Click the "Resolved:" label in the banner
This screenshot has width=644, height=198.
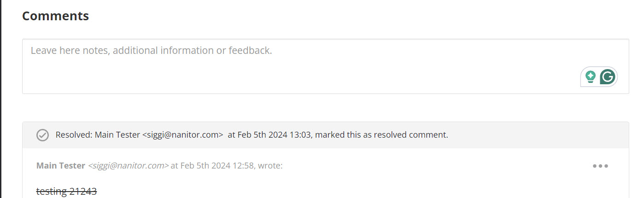(74, 135)
